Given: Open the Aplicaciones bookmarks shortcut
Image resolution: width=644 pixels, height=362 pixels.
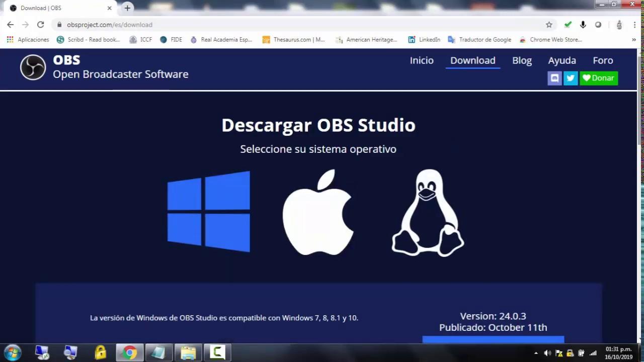Looking at the screenshot, I should pyautogui.click(x=28, y=40).
